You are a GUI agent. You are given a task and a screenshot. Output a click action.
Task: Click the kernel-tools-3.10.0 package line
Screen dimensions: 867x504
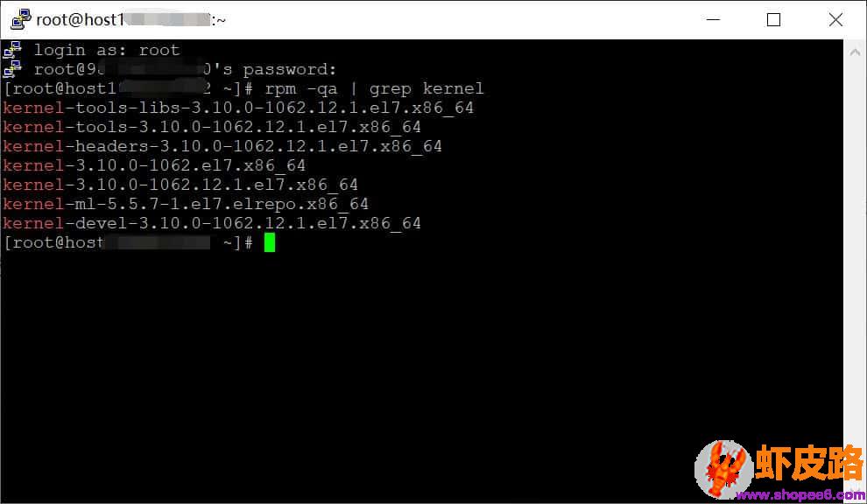coord(212,127)
